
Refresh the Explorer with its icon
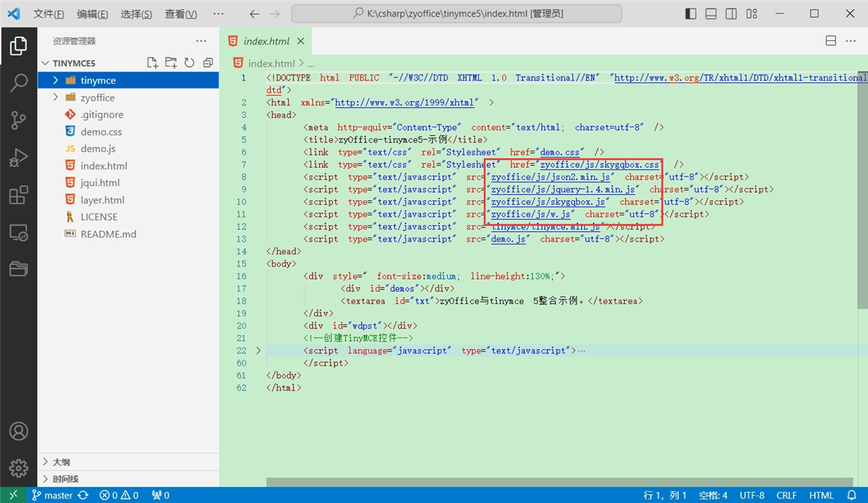click(189, 62)
